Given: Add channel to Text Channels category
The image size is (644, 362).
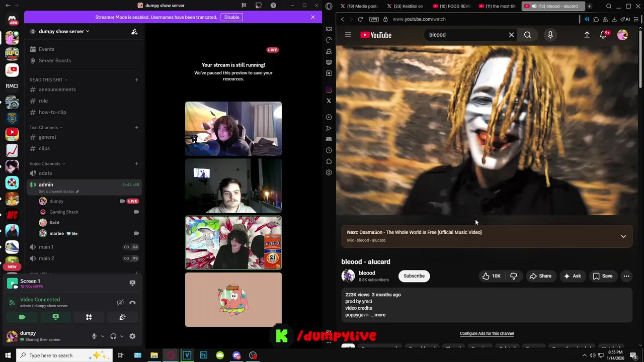Looking at the screenshot, I should (x=136, y=128).
